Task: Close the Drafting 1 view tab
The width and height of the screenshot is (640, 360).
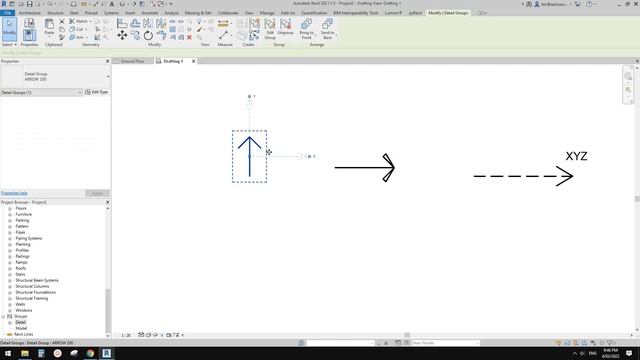Action: coord(193,61)
